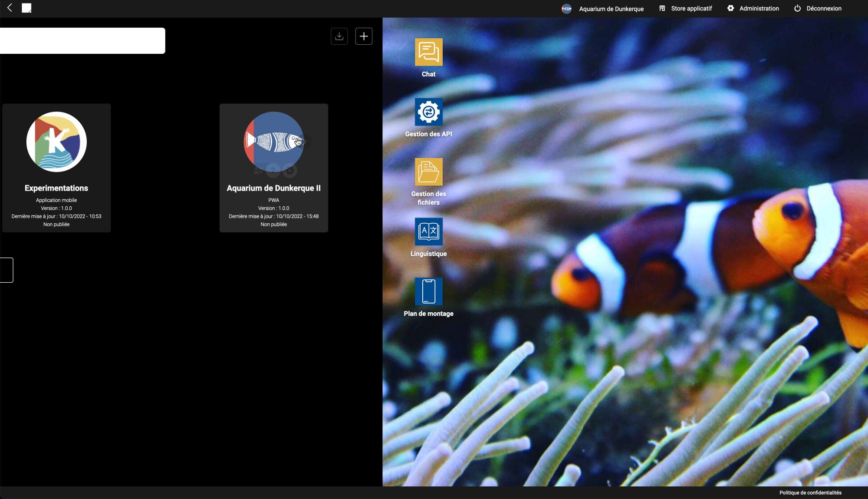Click the download/import icon button
The height and width of the screenshot is (499, 868).
click(339, 36)
